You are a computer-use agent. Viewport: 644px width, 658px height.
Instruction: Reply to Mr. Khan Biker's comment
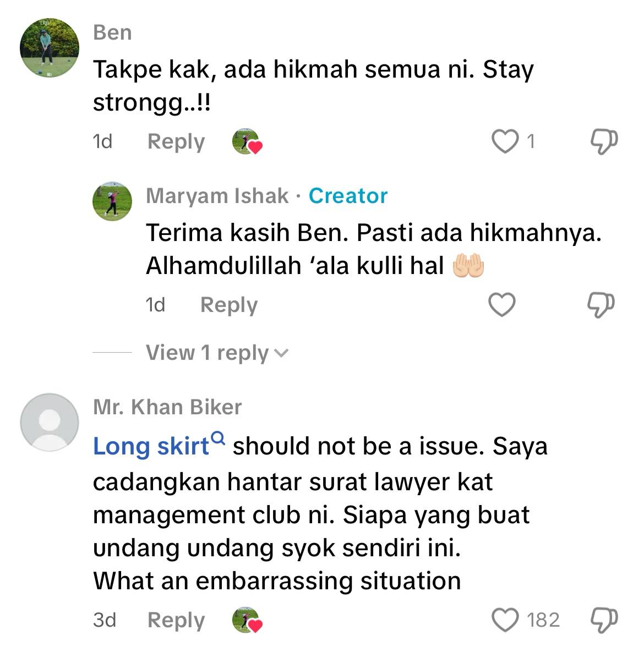[x=176, y=620]
